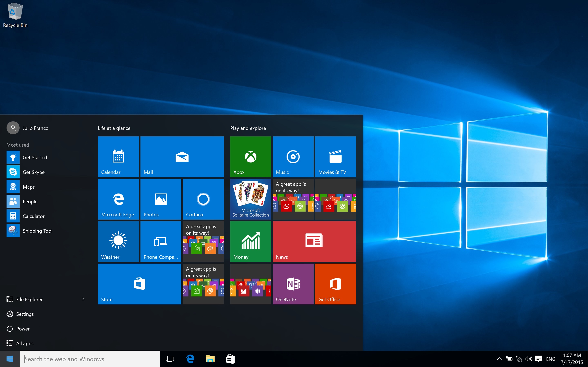This screenshot has height=367, width=588.
Task: Click the Get Started link
Action: (x=34, y=157)
